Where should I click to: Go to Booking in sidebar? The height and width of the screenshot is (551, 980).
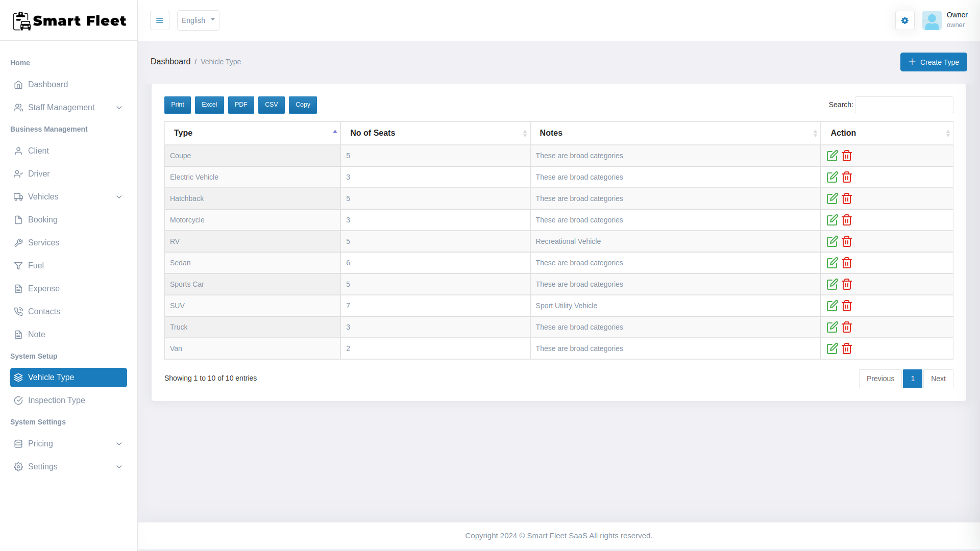coord(43,220)
